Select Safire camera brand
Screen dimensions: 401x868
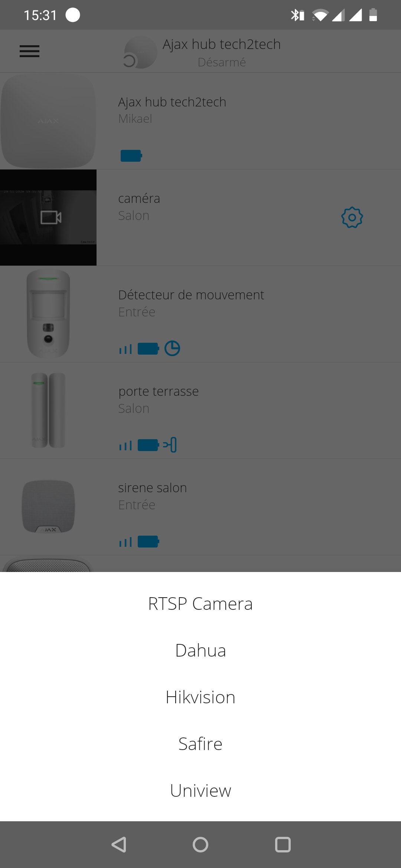pyautogui.click(x=200, y=744)
